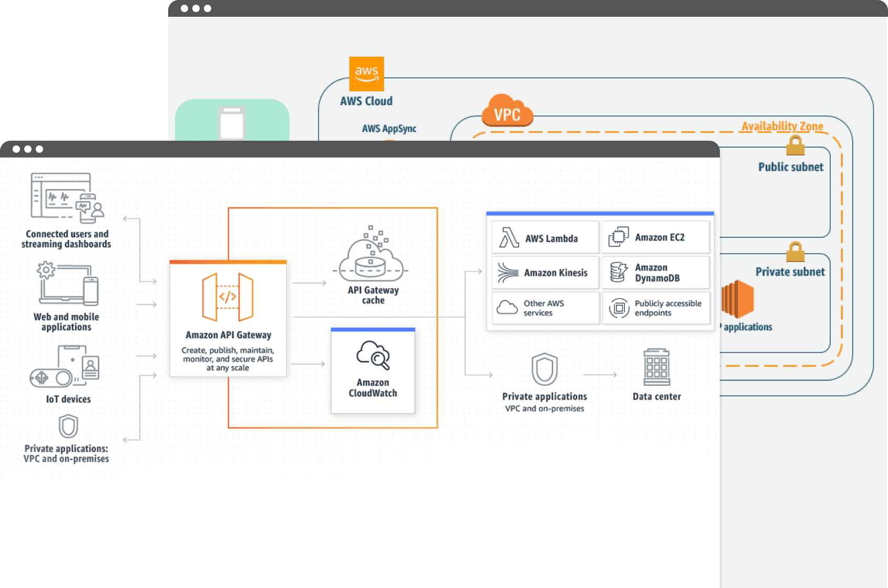
Task: Click the Private applications shield icon on right
Action: click(x=544, y=370)
